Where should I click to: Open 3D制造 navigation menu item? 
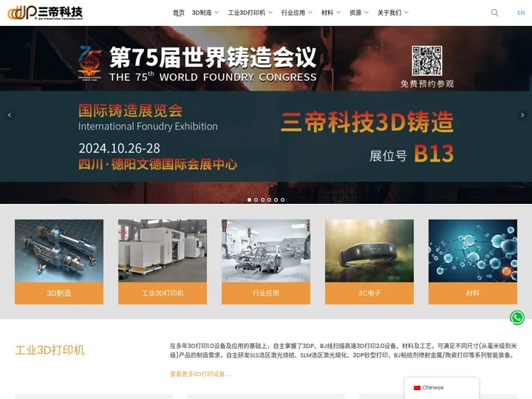202,13
